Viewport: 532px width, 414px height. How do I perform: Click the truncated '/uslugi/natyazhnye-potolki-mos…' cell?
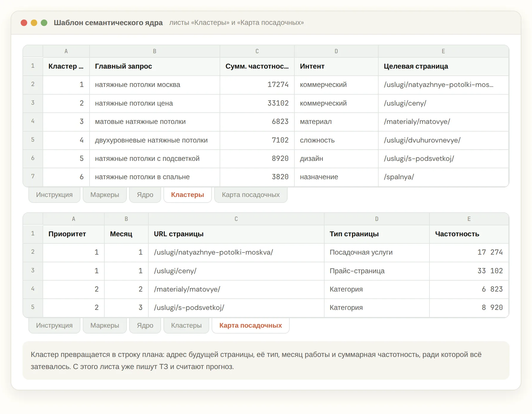coord(443,85)
